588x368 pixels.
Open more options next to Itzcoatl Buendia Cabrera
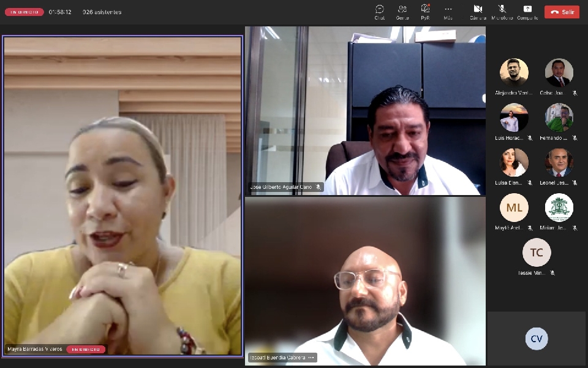(311, 358)
